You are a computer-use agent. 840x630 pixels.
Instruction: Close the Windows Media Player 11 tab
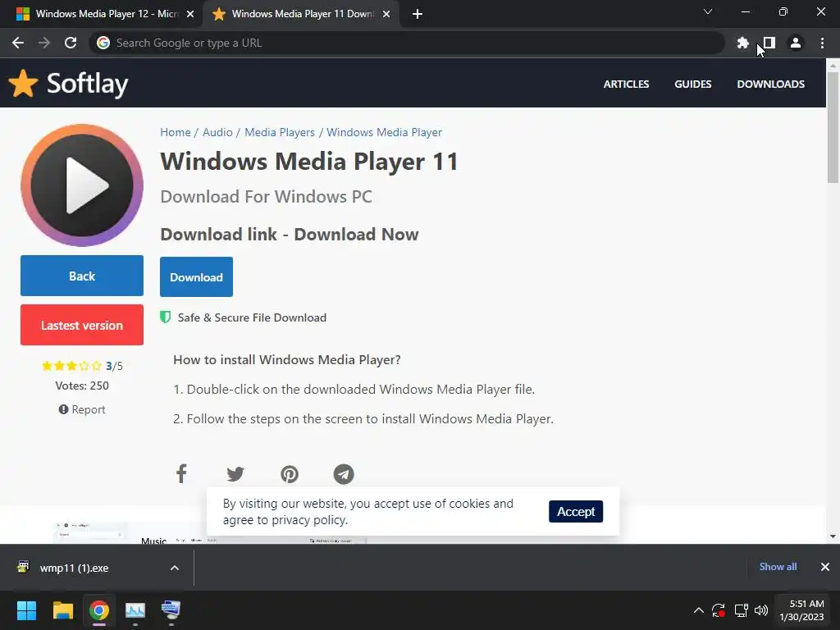386,15
